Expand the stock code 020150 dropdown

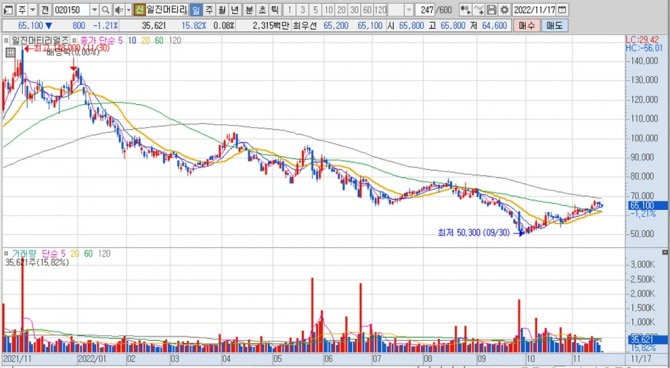click(94, 10)
